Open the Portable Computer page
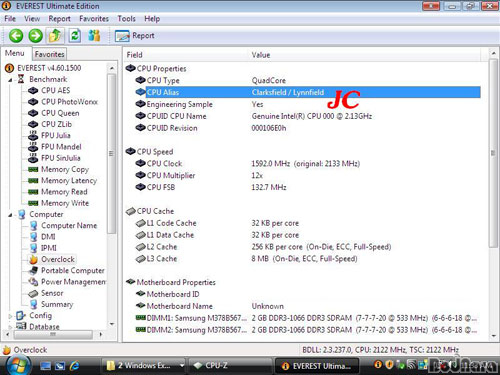The width and height of the screenshot is (500, 375). click(73, 270)
